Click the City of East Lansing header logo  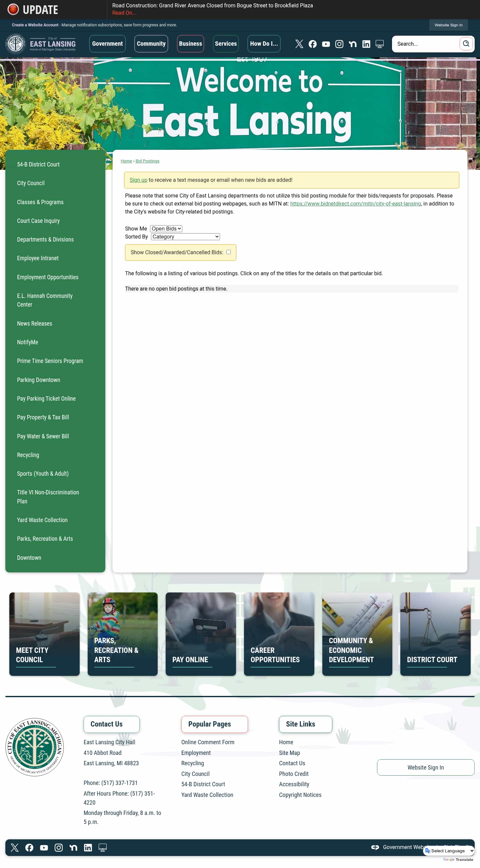point(41,44)
